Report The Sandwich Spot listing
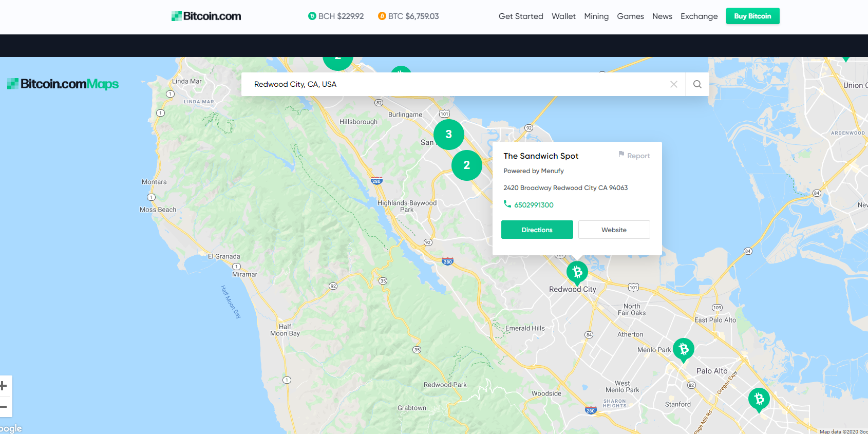This screenshot has height=434, width=868. [634, 156]
